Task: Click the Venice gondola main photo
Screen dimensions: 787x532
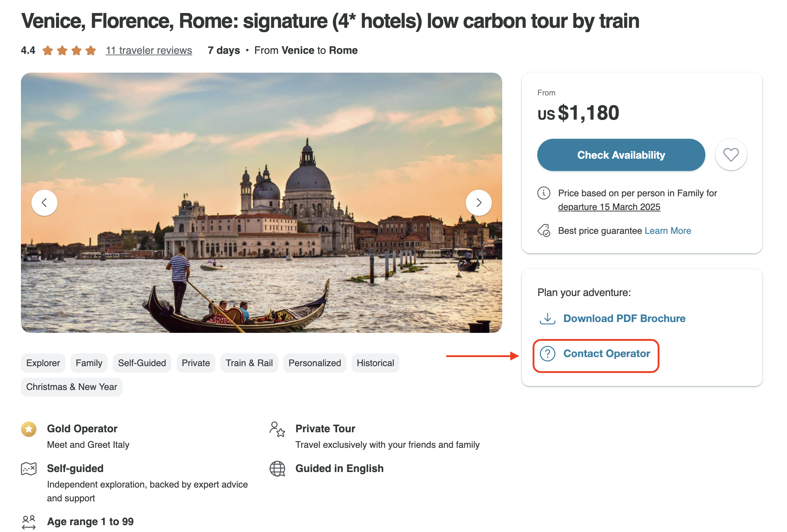Action: click(x=262, y=203)
